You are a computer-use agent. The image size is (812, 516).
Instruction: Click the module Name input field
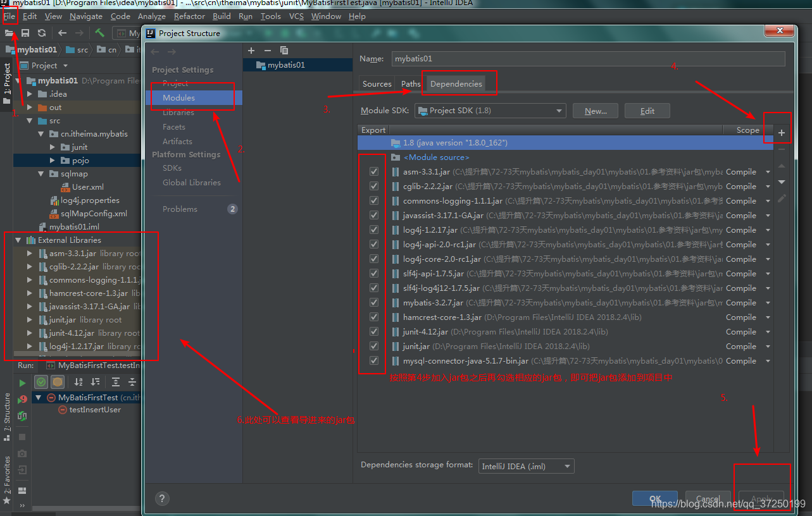pyautogui.click(x=589, y=59)
